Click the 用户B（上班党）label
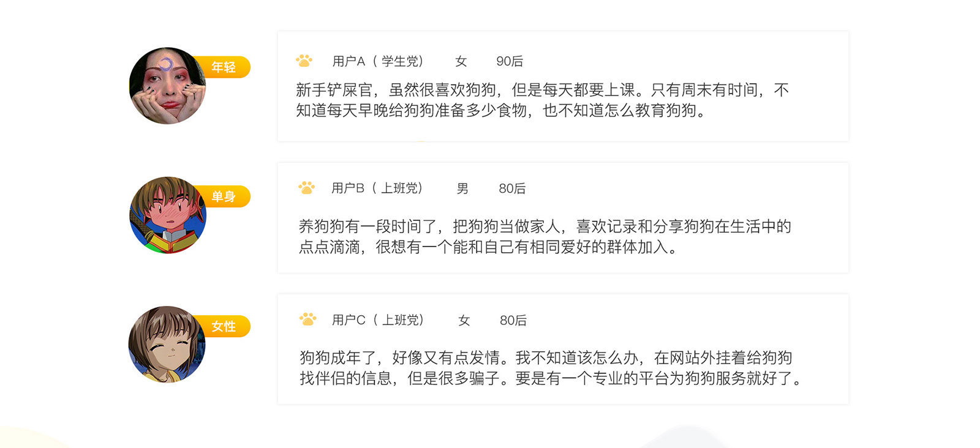Screen dimensions: 980x448 (x=377, y=189)
